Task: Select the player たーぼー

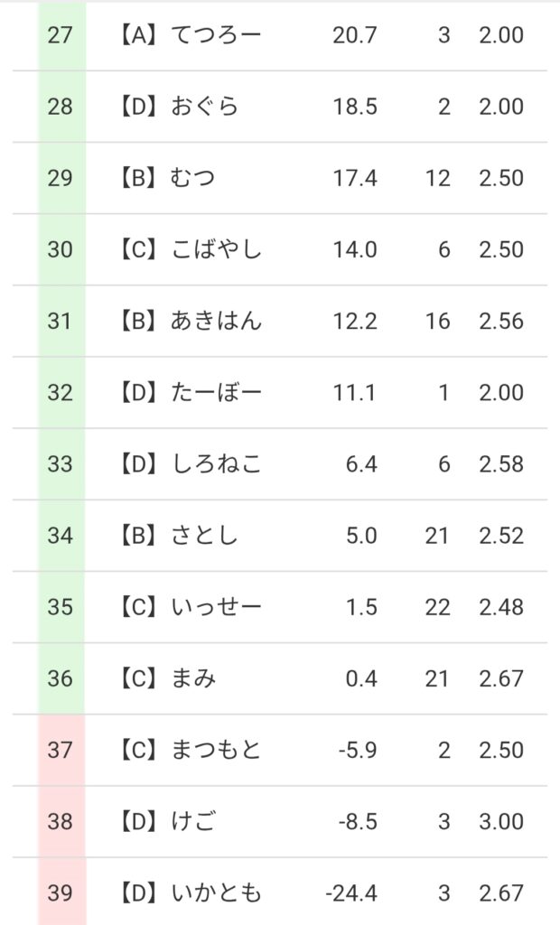Action: click(x=216, y=393)
